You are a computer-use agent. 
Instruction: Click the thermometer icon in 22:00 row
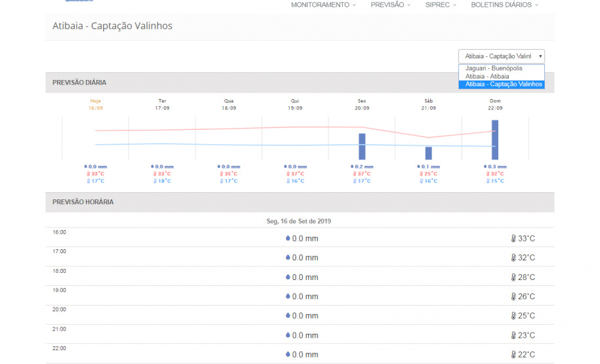pos(513,355)
